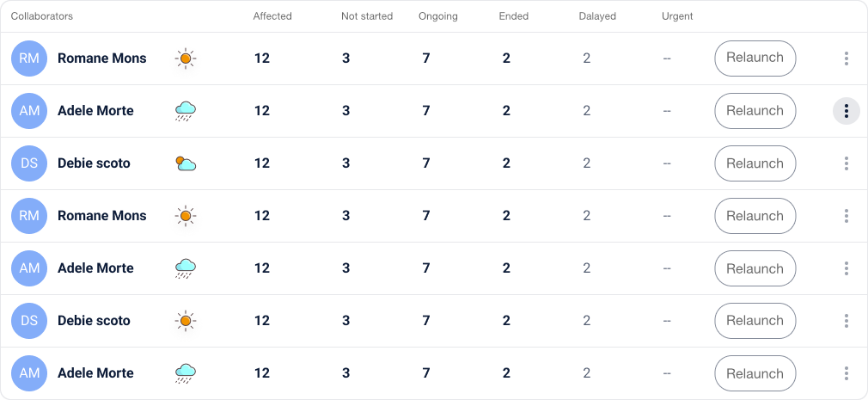Open the three-dot menu in the top Romane Mons row
868x400 pixels.
pyautogui.click(x=847, y=58)
